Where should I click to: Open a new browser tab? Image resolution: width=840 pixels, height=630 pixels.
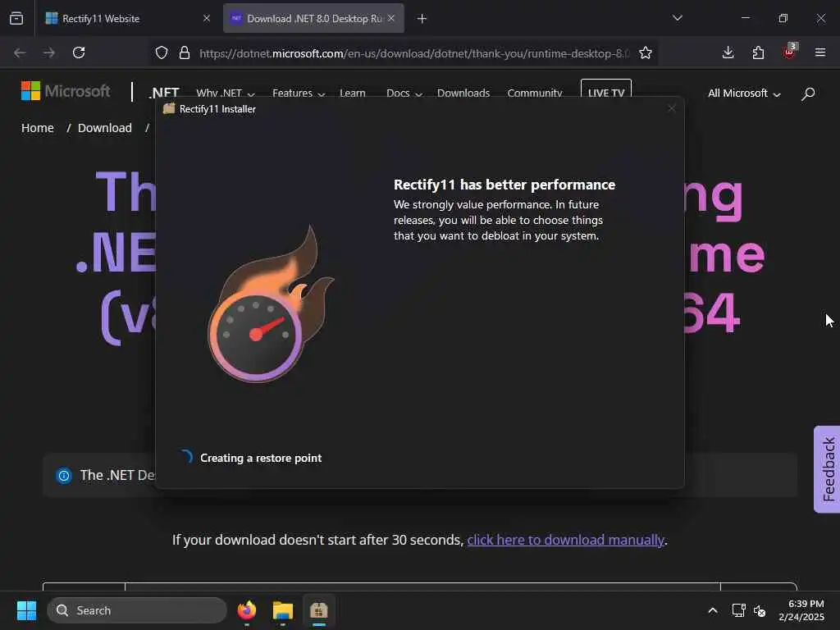(422, 19)
